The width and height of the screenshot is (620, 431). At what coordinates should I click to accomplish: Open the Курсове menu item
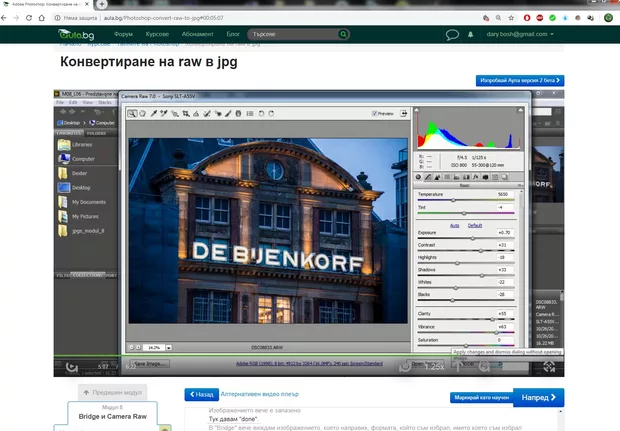pos(157,34)
